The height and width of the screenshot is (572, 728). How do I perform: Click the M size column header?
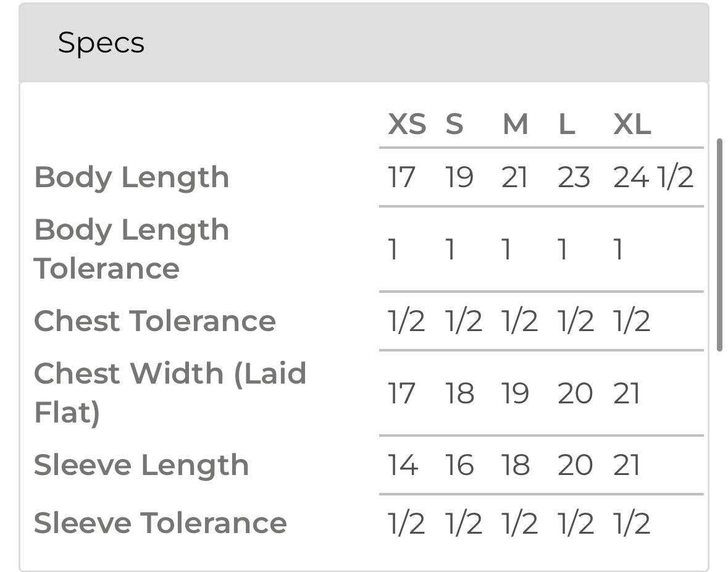point(515,125)
